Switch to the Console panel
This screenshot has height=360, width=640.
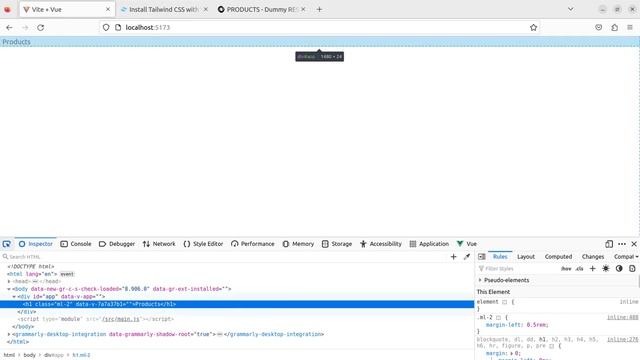click(76, 244)
